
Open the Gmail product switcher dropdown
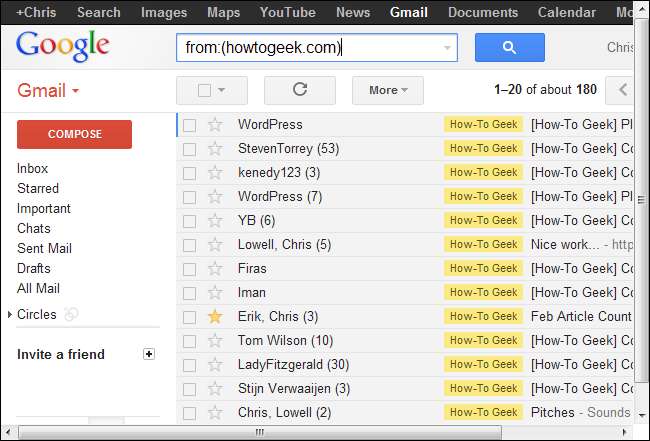point(48,90)
